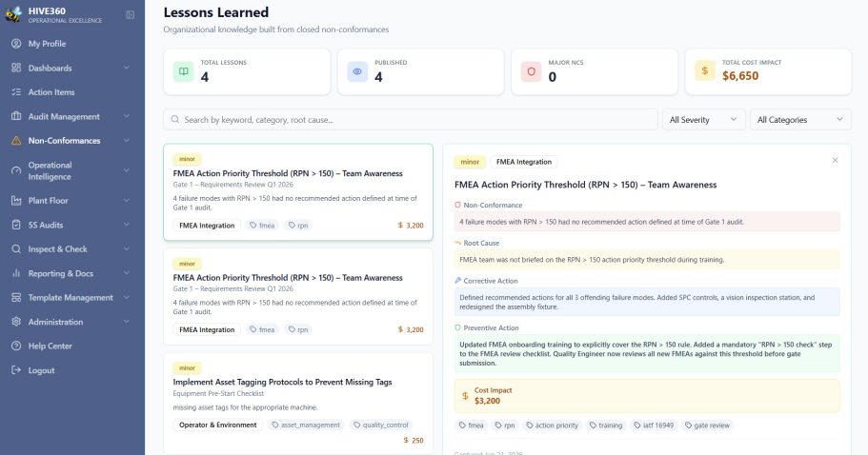Click the Inspect & Check magnifier icon
The image size is (868, 455).
(x=16, y=248)
